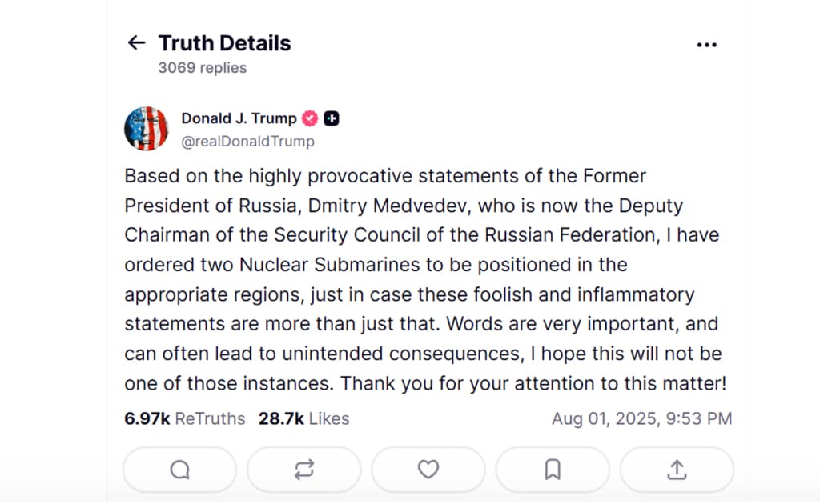This screenshot has width=820, height=504.
Task: Click the back arrow beside Truth Details
Action: pyautogui.click(x=137, y=43)
